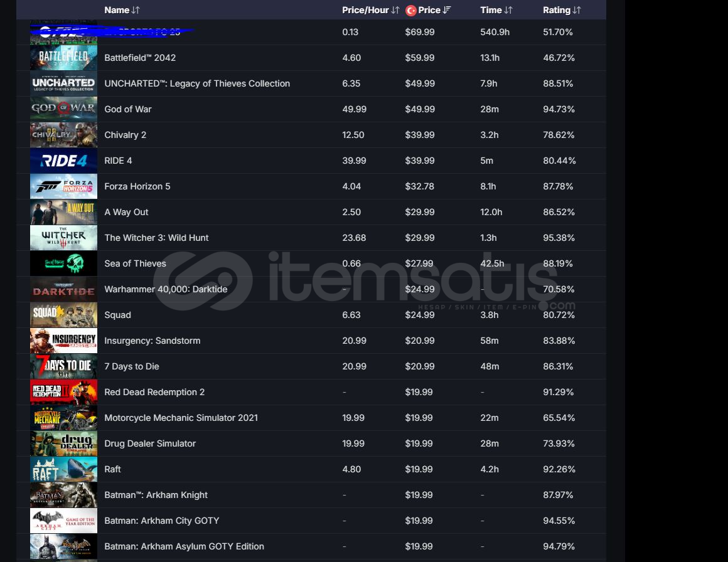Screen dimensions: 728x562
Task: Click the sort arrows next to Rating
Action: tap(577, 10)
